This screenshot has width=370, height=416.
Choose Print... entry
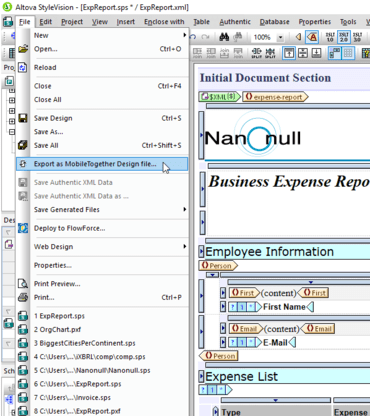[x=102, y=297]
